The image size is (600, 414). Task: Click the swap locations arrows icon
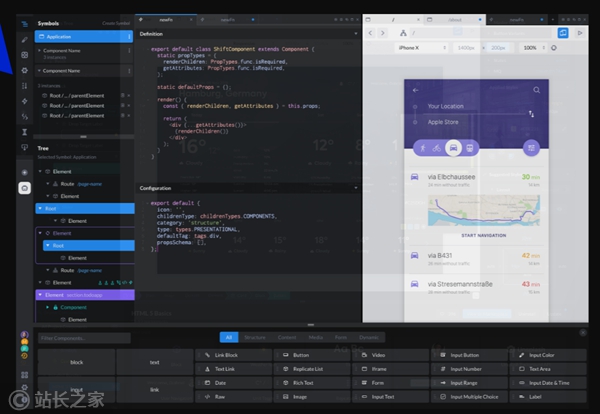(x=532, y=113)
